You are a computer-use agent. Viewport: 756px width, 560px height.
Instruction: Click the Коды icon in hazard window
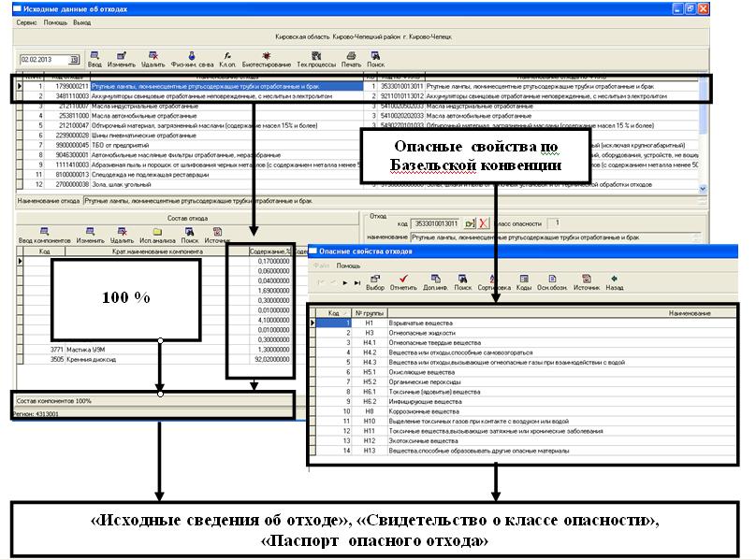click(524, 281)
